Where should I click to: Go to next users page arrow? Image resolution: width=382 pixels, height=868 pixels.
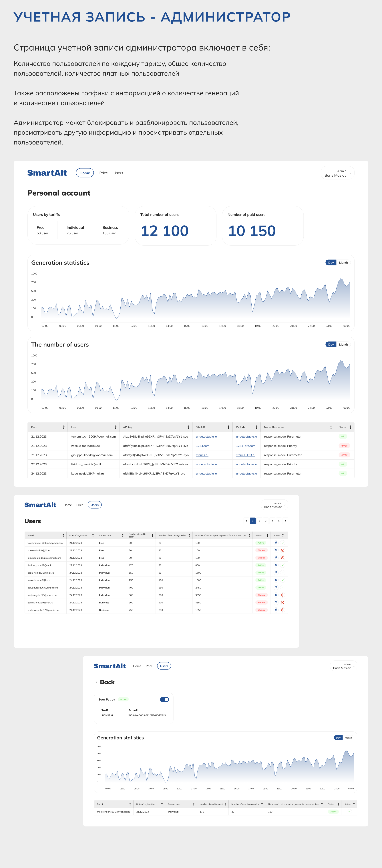[285, 521]
